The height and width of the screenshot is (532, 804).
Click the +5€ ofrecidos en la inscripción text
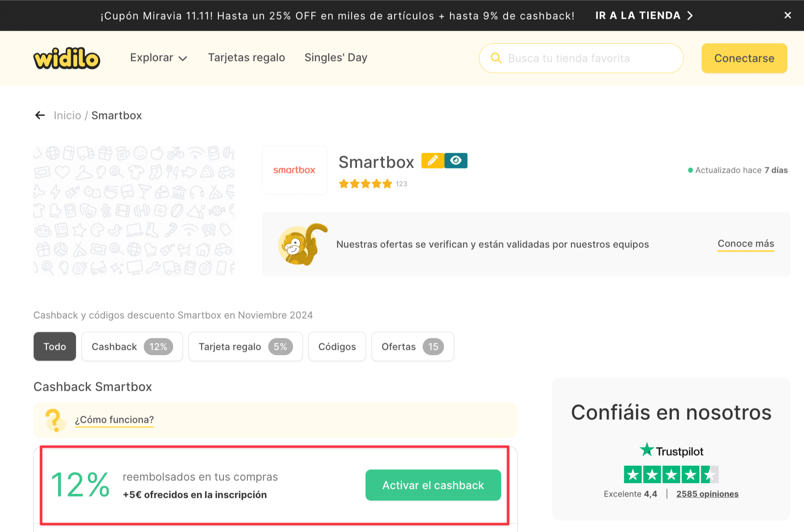click(194, 495)
